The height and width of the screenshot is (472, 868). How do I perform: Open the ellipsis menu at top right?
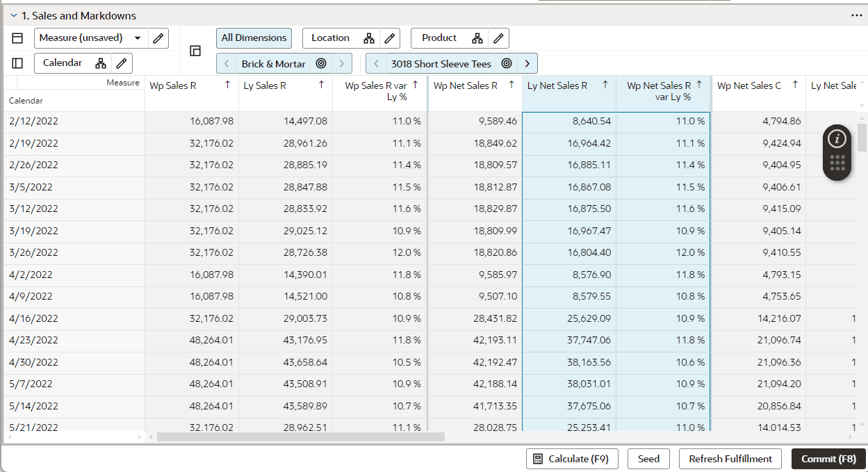(x=855, y=15)
